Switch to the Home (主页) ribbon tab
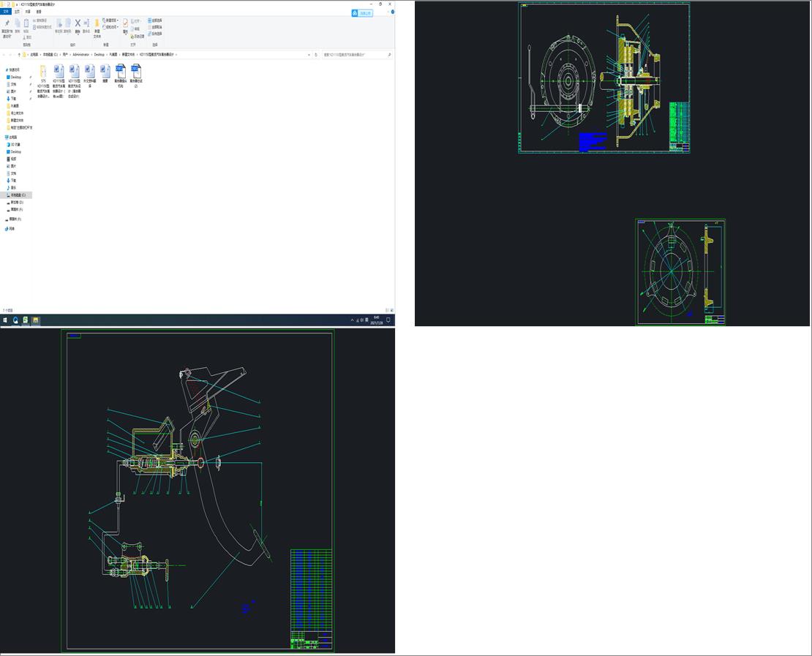The image size is (812, 656). [x=17, y=12]
